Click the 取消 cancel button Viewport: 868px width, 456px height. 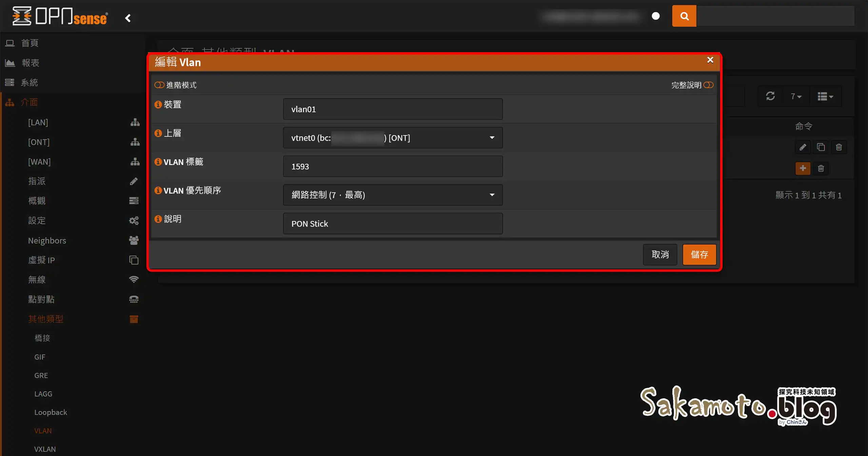click(660, 254)
